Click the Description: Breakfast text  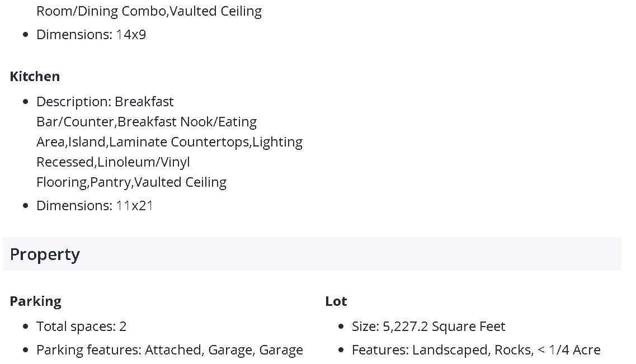coord(105,101)
